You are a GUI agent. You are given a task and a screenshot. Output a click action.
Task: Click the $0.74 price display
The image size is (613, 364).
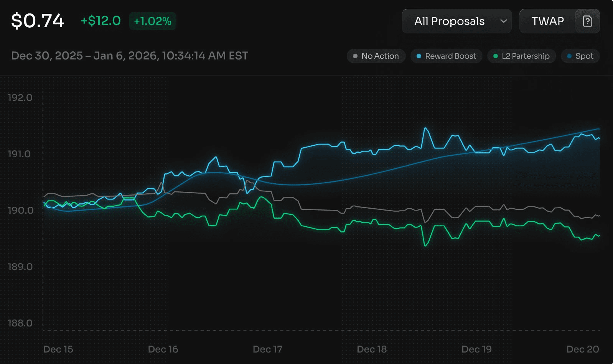pos(38,21)
